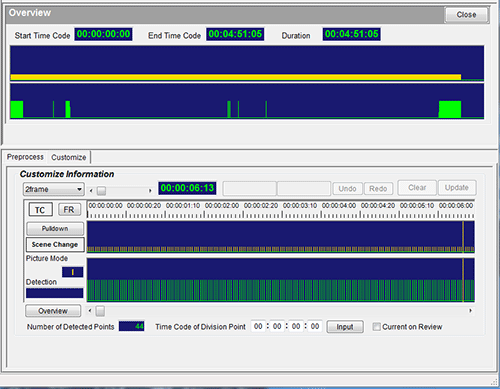Image resolution: width=500 pixels, height=389 pixels.
Task: Click the Pulldown button
Action: point(55,229)
